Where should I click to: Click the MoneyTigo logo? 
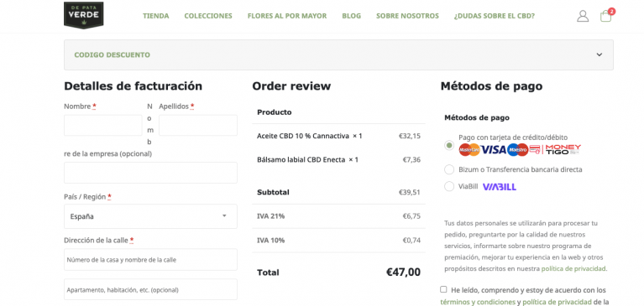point(563,150)
